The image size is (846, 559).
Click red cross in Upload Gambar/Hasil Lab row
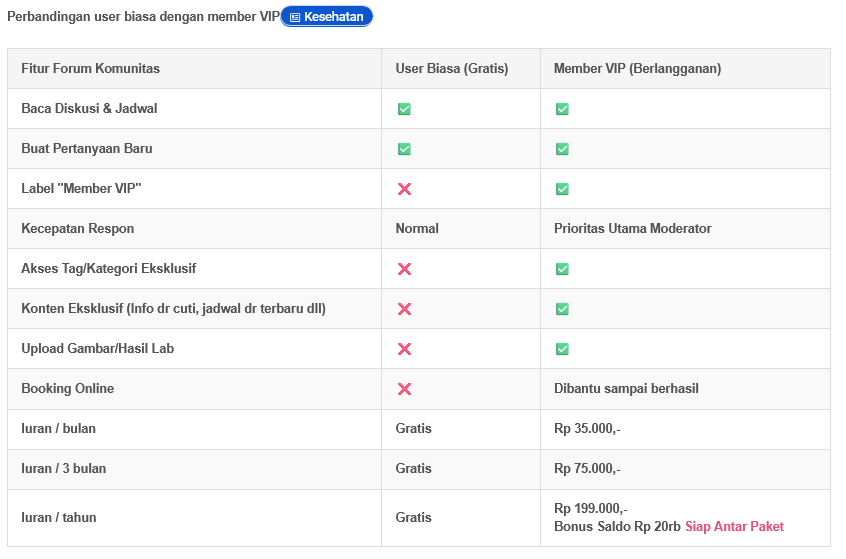(404, 349)
